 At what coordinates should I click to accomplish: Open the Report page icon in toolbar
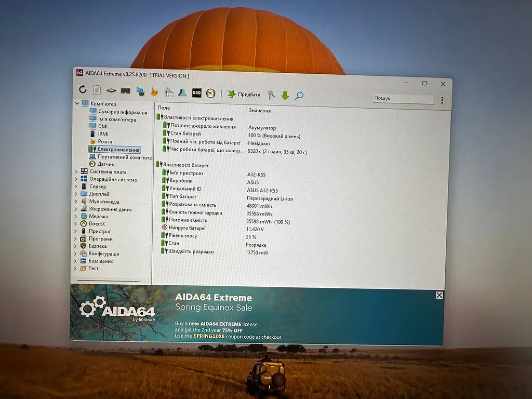(x=97, y=90)
